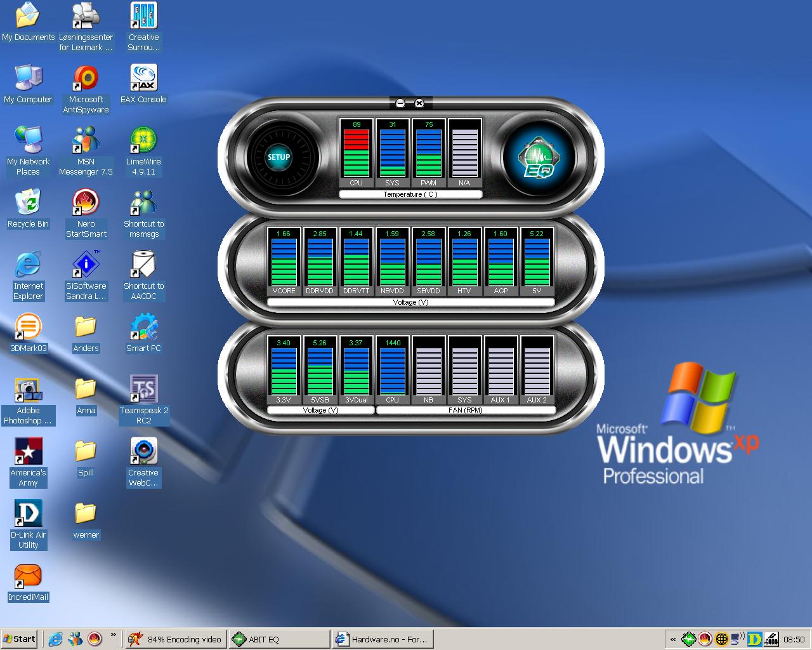Screen dimensions: 812x650
Task: Close the ABIT EQ panel
Action: click(419, 103)
